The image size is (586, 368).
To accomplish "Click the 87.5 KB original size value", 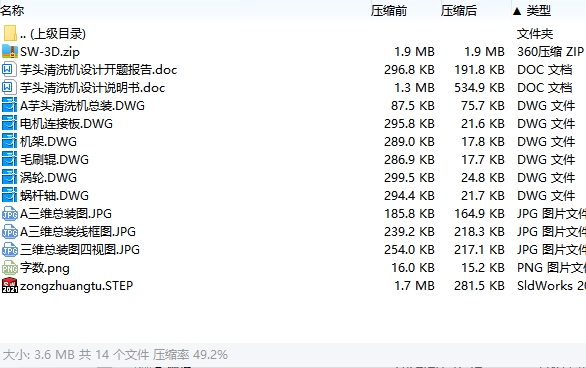I will coord(413,105).
